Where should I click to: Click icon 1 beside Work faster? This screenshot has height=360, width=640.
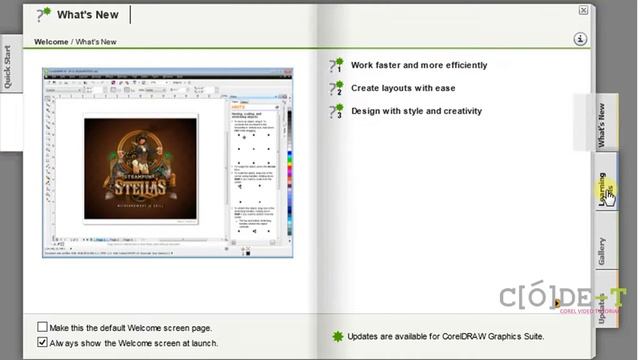336,65
